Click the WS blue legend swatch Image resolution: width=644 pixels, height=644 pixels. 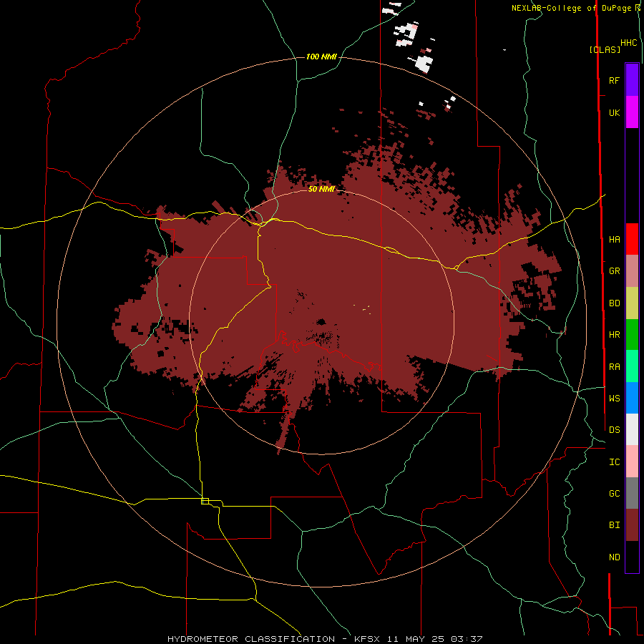(632, 398)
